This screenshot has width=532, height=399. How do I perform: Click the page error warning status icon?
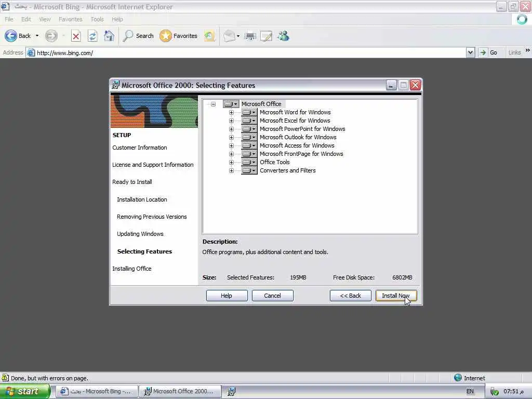pos(5,378)
